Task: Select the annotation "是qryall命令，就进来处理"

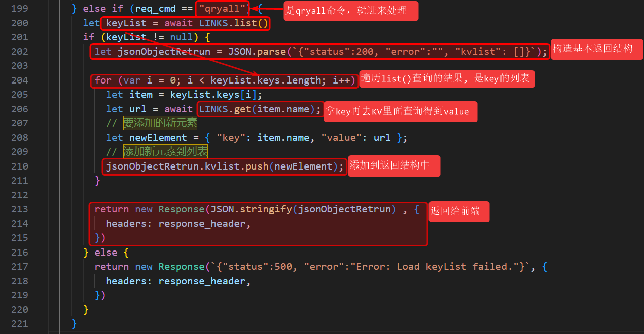Action: click(350, 10)
